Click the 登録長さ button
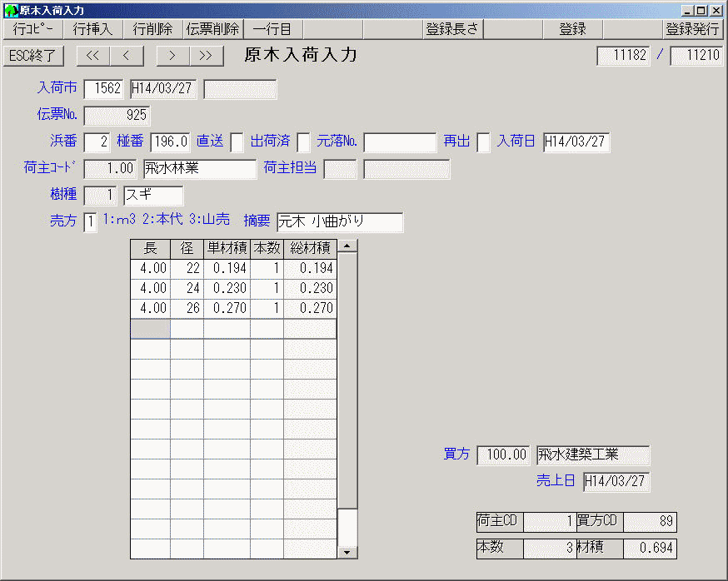The image size is (728, 581). pos(452,29)
